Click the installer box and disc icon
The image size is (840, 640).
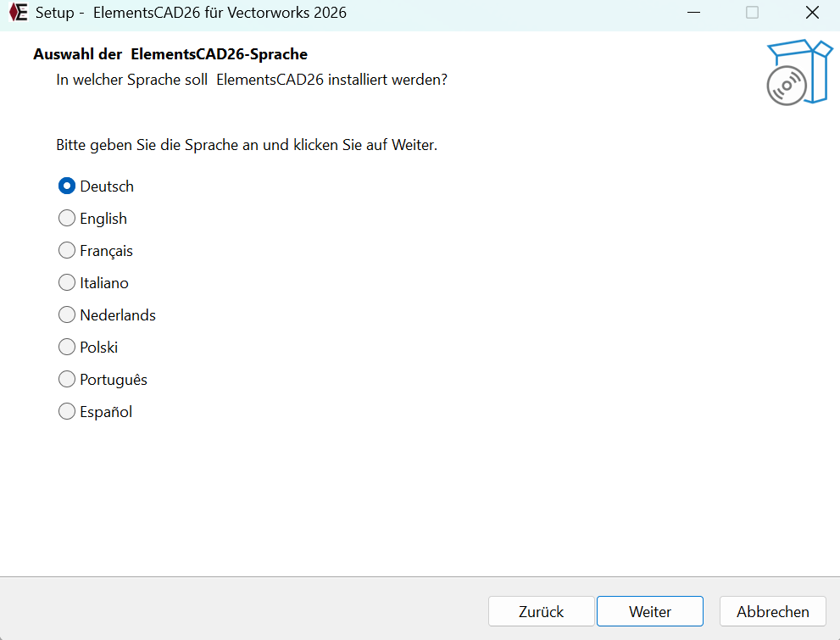[x=799, y=73]
